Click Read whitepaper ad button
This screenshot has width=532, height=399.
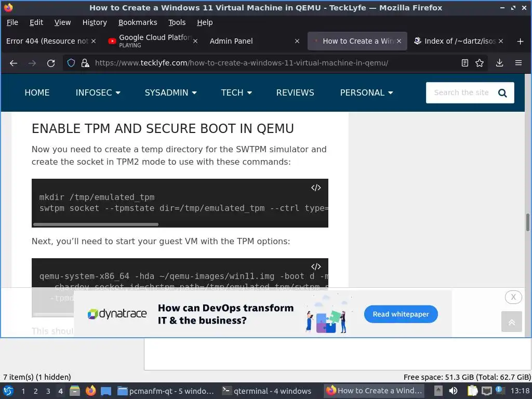pyautogui.click(x=401, y=314)
